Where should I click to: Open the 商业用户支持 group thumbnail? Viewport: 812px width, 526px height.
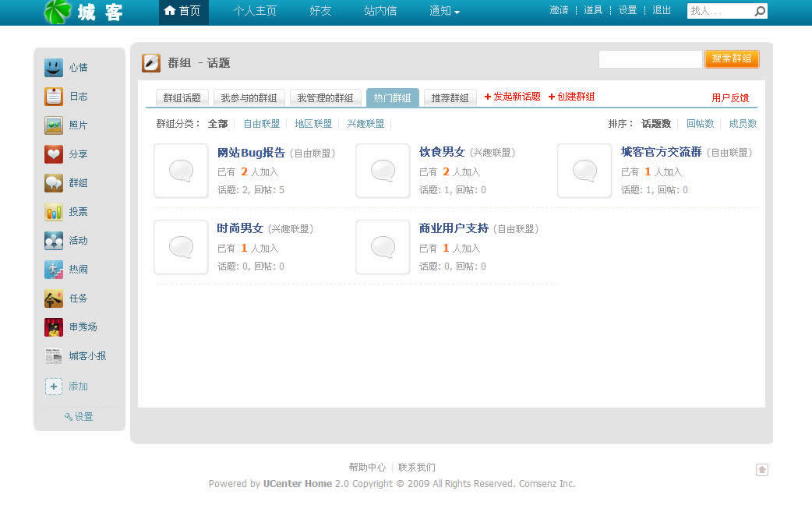point(383,247)
